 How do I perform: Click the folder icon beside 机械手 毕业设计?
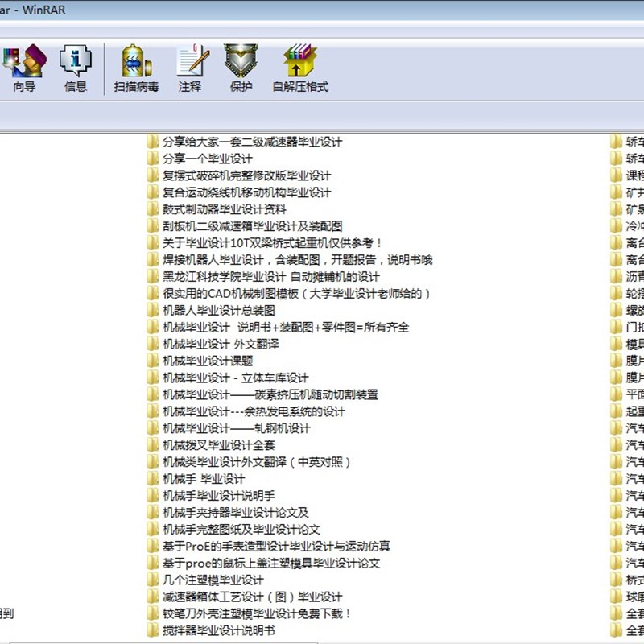pos(152,479)
